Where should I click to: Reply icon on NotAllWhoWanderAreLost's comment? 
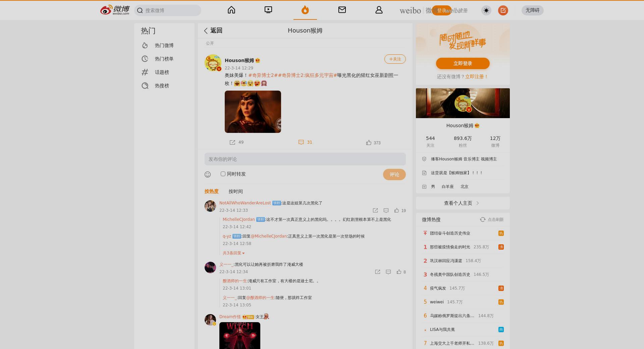386,210
